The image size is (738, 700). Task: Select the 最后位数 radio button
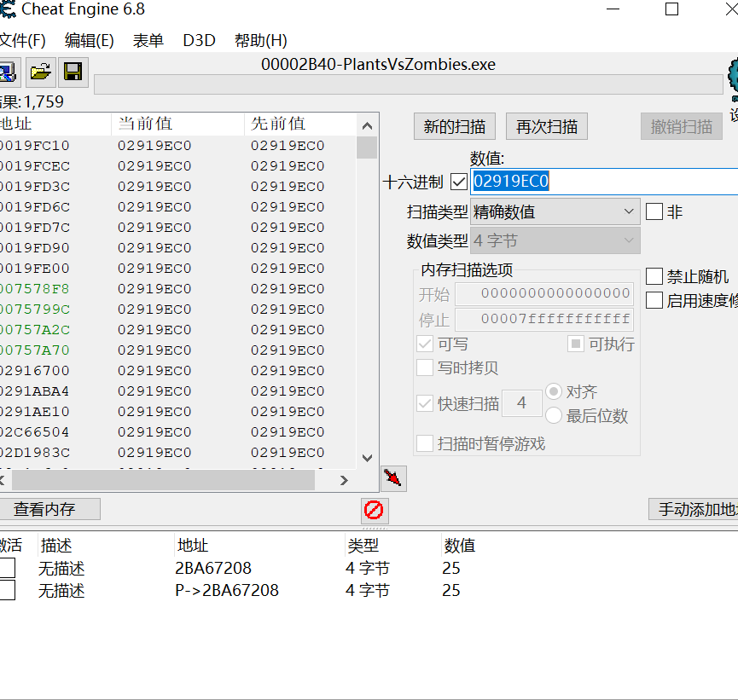click(x=554, y=415)
